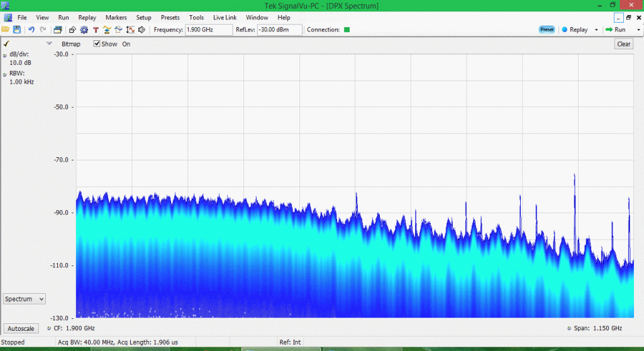Toggle the Show trace checkbox
644x351 pixels.
click(x=96, y=43)
